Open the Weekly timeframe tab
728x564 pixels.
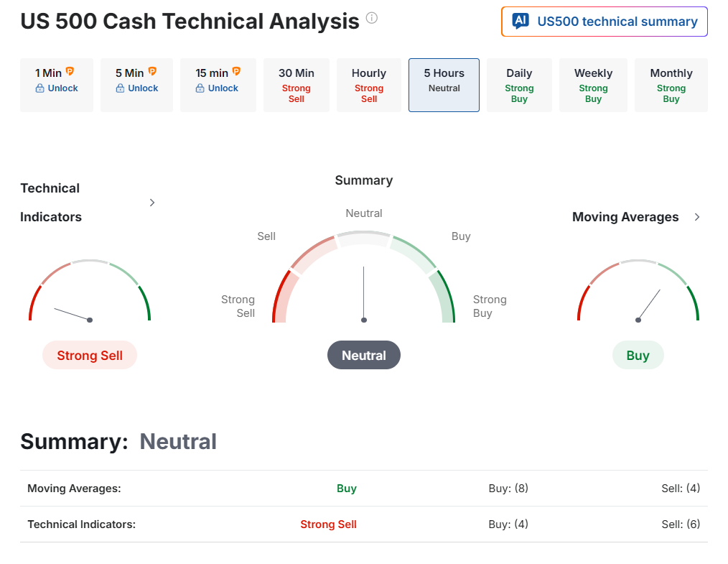(593, 85)
